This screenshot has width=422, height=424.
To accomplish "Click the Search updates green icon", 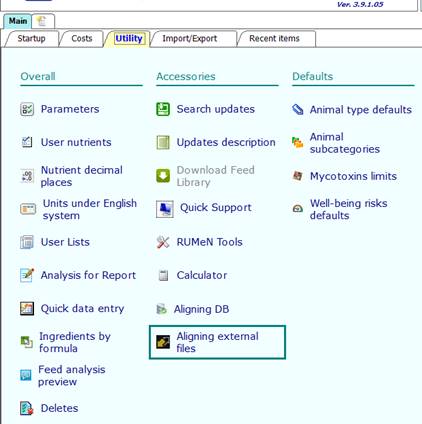I will point(163,109).
